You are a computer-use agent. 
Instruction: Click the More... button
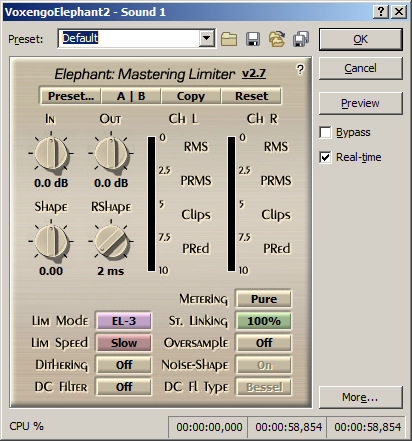361,397
